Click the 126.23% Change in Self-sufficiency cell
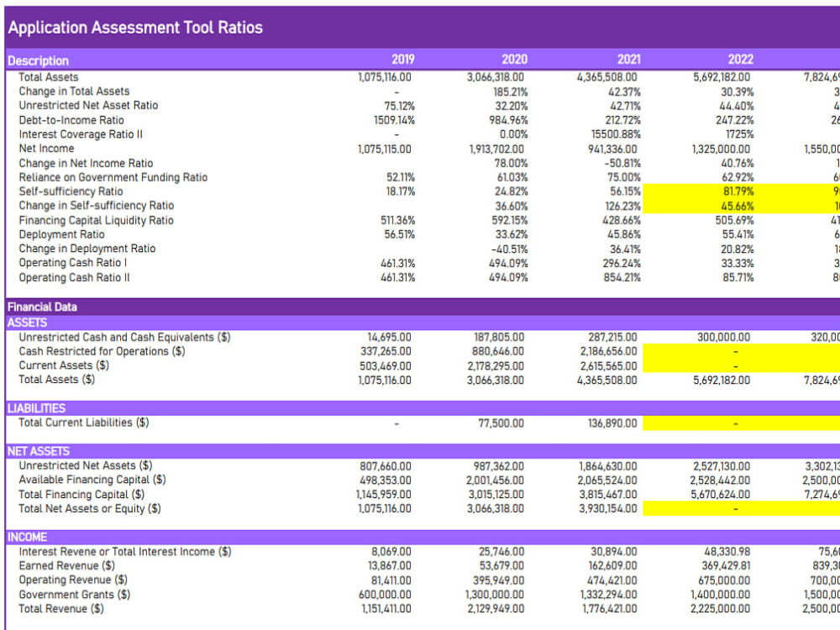840x630 pixels. 622,207
